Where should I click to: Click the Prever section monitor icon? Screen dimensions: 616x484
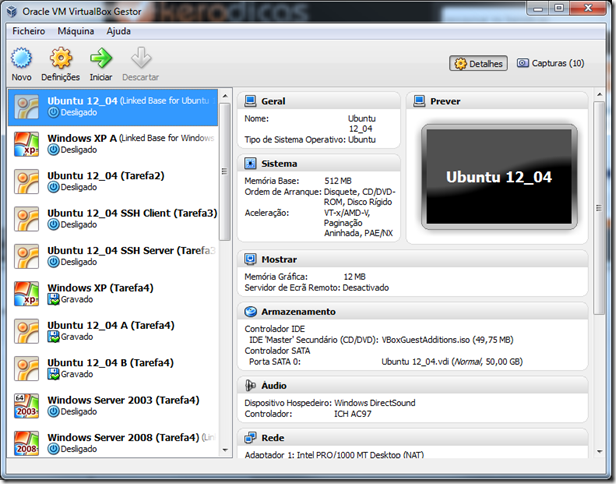click(419, 101)
